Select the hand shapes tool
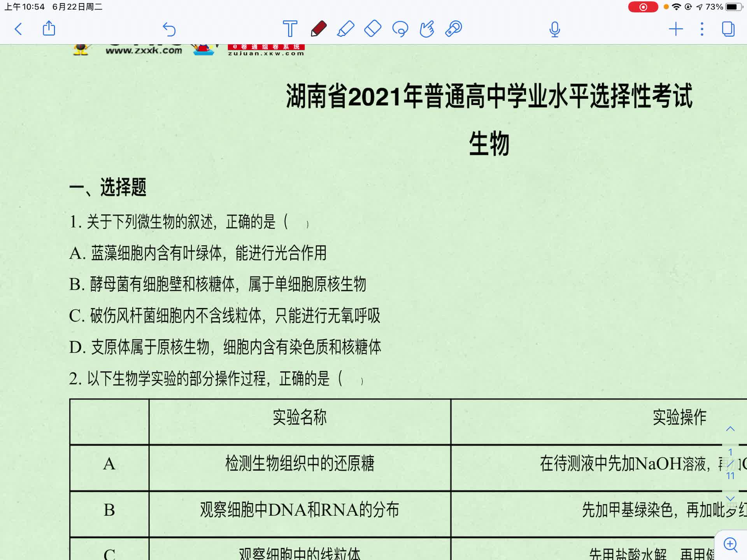747x560 pixels. [427, 29]
